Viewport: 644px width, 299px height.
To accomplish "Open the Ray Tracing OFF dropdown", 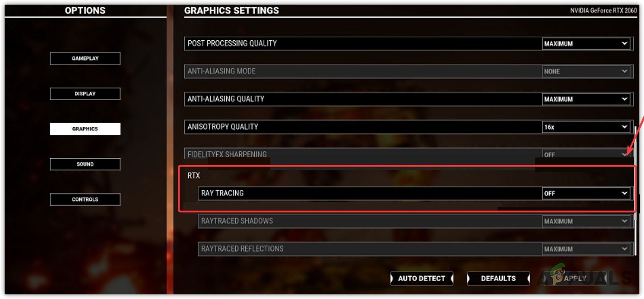I will (586, 193).
